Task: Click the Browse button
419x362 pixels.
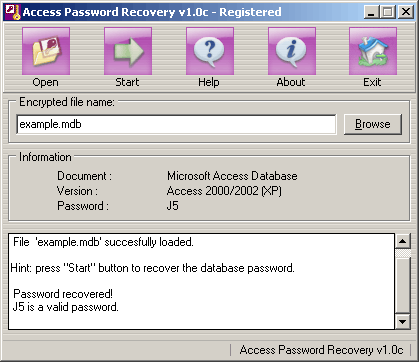Action: (373, 124)
